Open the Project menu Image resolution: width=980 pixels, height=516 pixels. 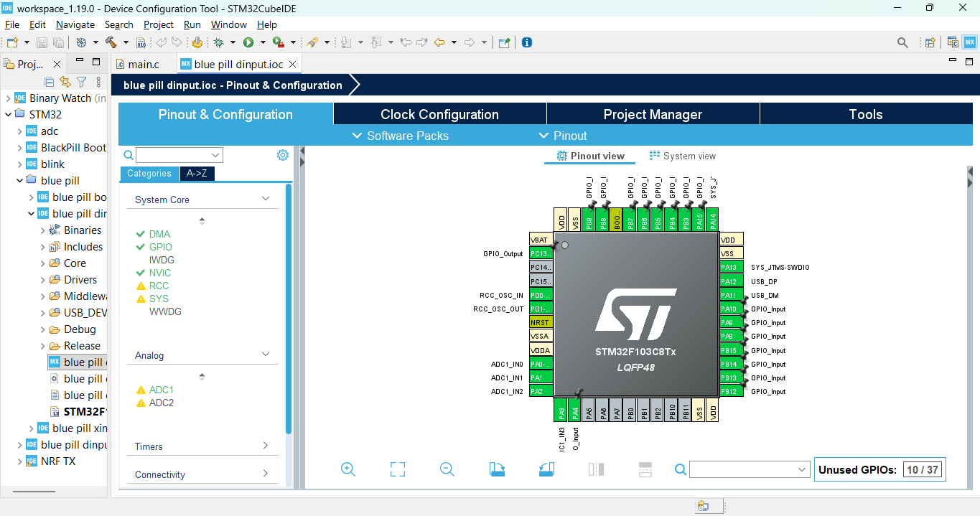pos(159,24)
